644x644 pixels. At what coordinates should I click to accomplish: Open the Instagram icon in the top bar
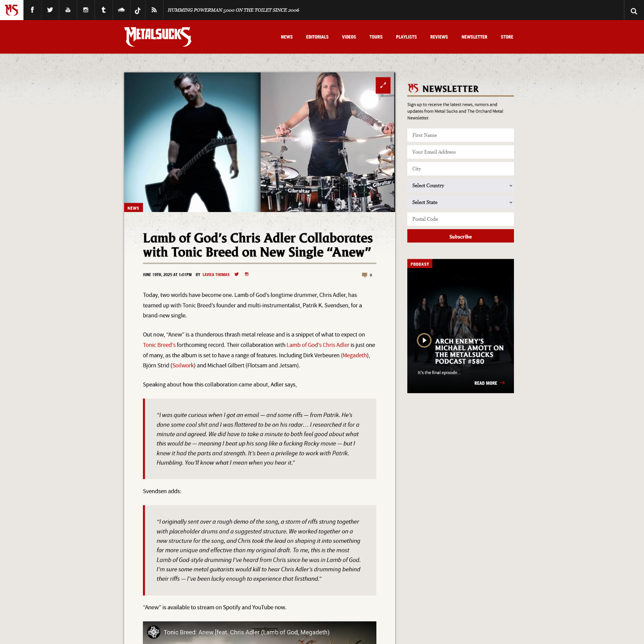point(86,10)
